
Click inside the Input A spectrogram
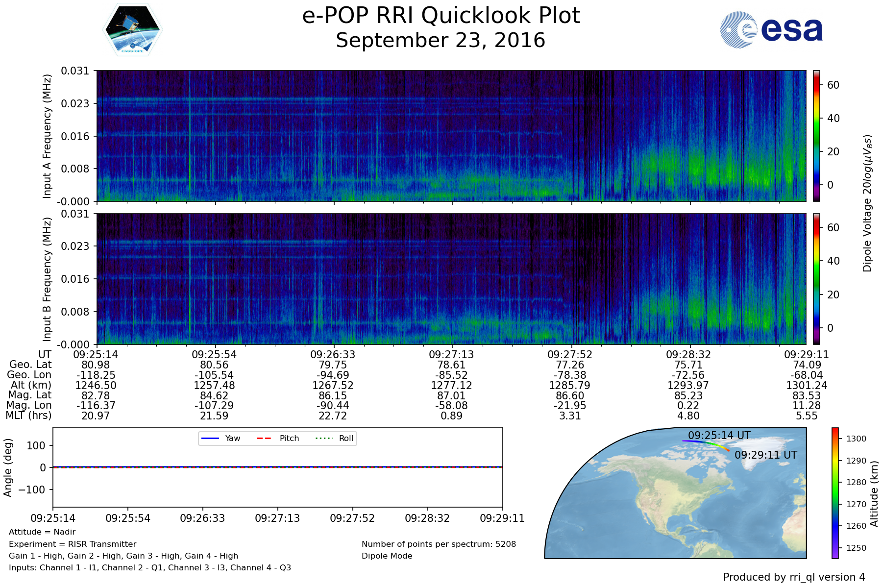[x=451, y=136]
